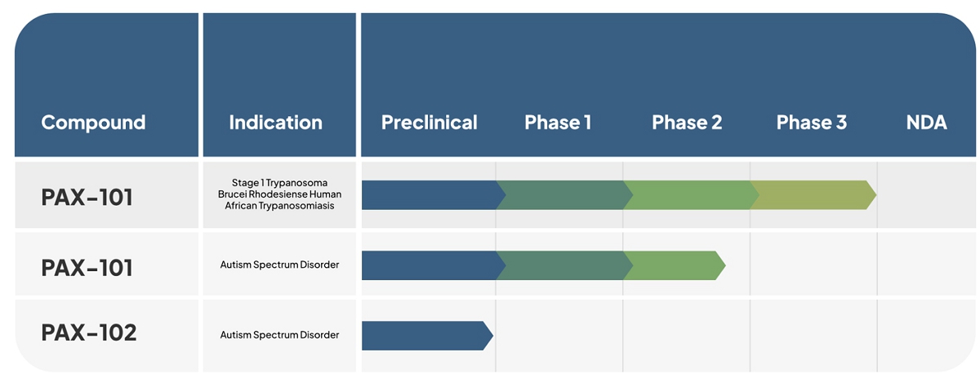Viewport: 980px width, 388px height.
Task: Click the olive Phase 3 arrow segment
Action: point(813,195)
